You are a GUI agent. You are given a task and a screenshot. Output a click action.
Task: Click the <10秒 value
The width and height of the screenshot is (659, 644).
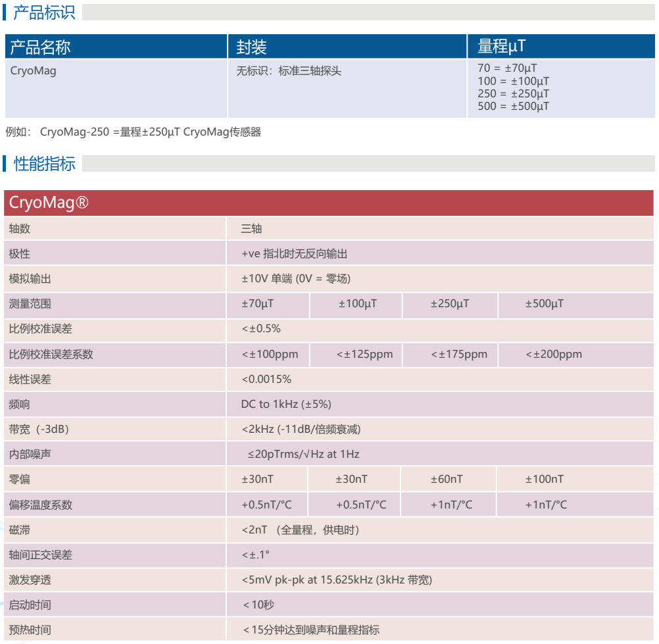[x=258, y=605]
